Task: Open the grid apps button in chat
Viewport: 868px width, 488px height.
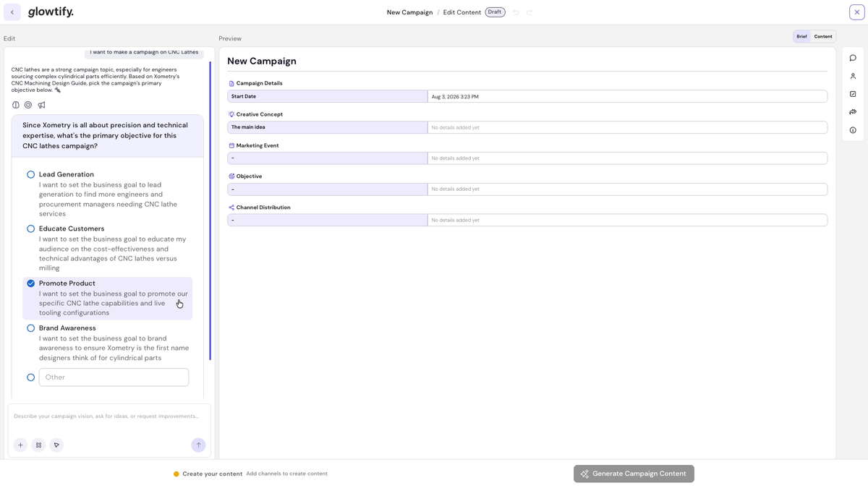Action: tap(38, 445)
